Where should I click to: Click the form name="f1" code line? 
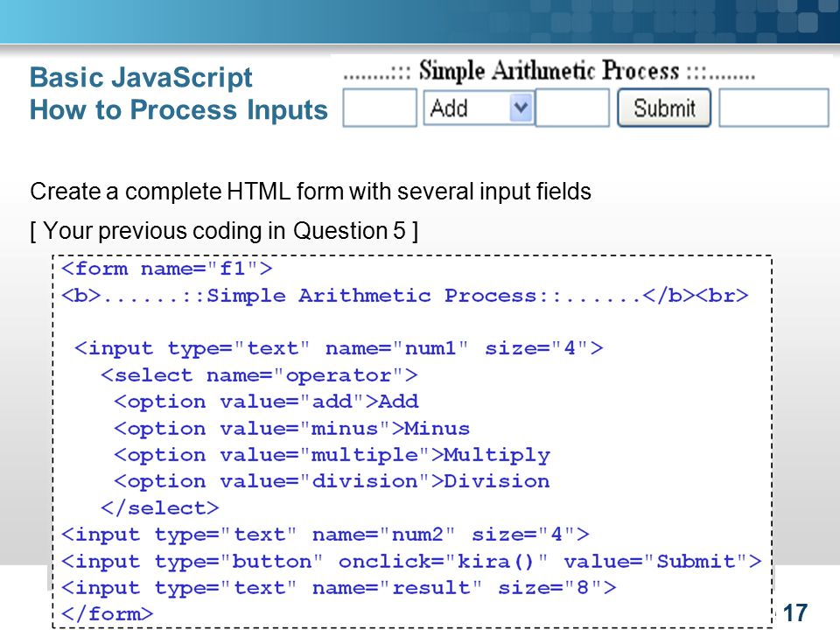(x=166, y=269)
